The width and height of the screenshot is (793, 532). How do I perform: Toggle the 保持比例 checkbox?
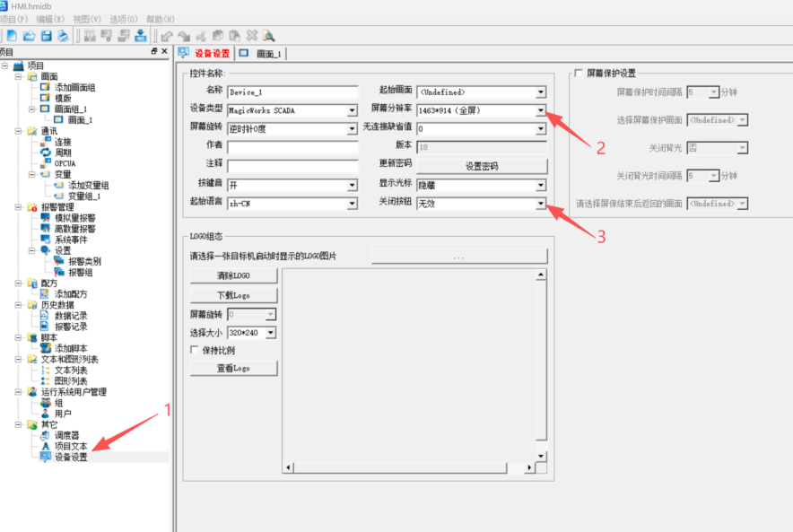[x=194, y=350]
